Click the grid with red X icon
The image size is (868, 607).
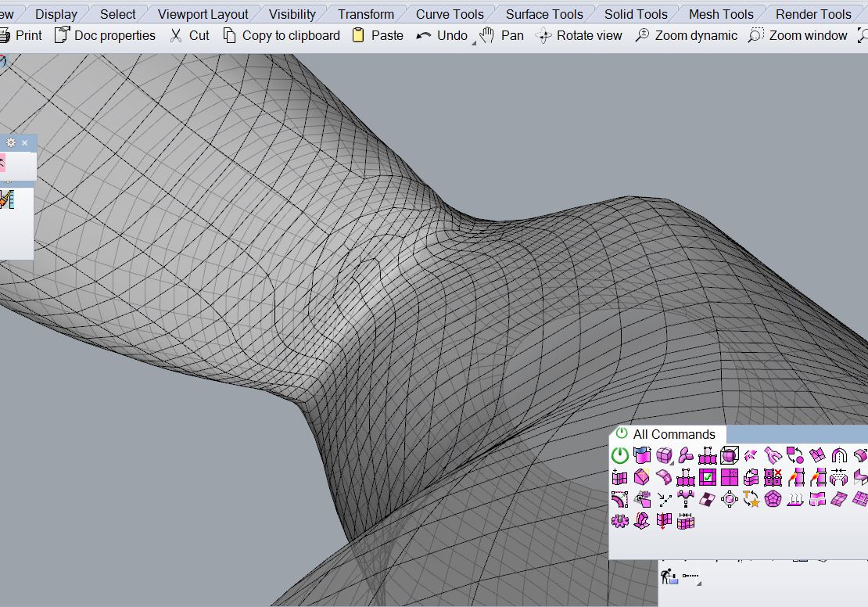point(773,477)
